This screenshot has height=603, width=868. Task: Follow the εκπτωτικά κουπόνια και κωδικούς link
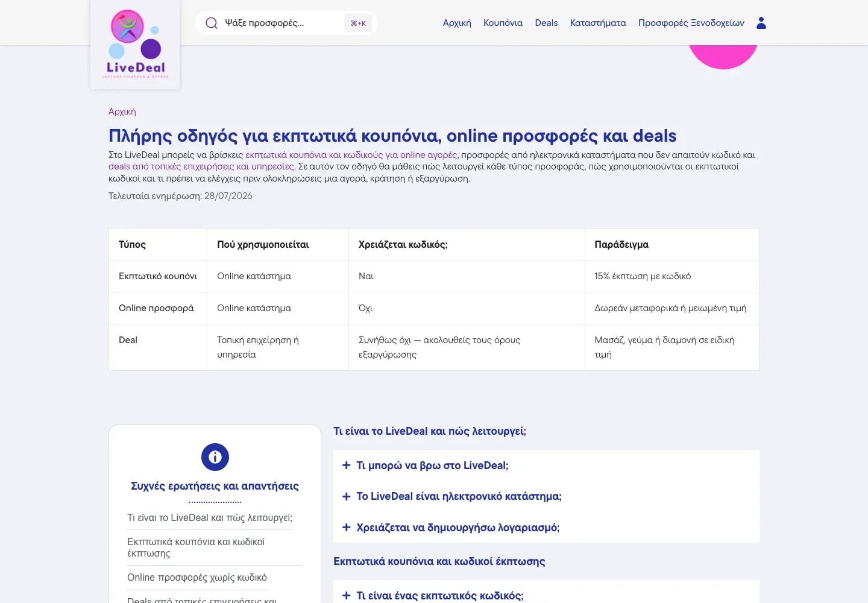(351, 155)
